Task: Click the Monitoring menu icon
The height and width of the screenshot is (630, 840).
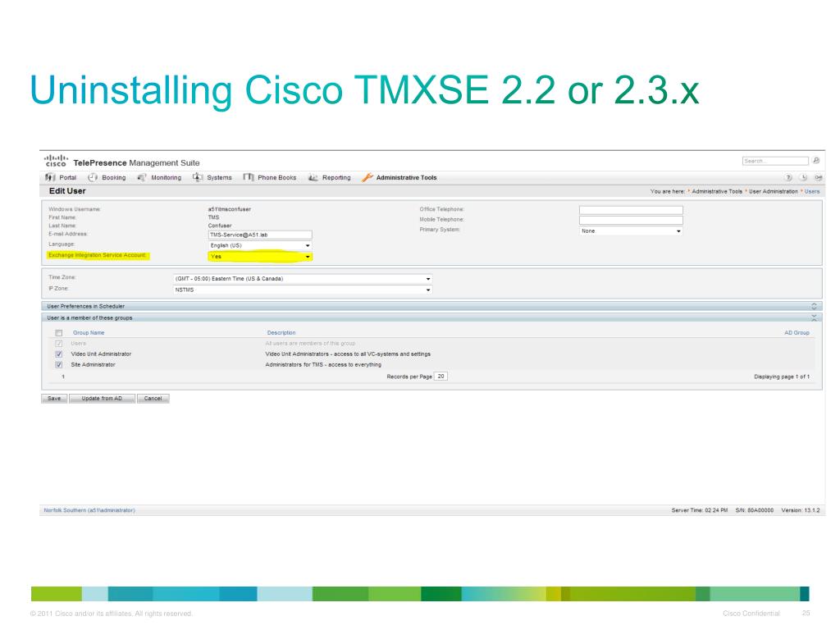Action: tap(142, 177)
